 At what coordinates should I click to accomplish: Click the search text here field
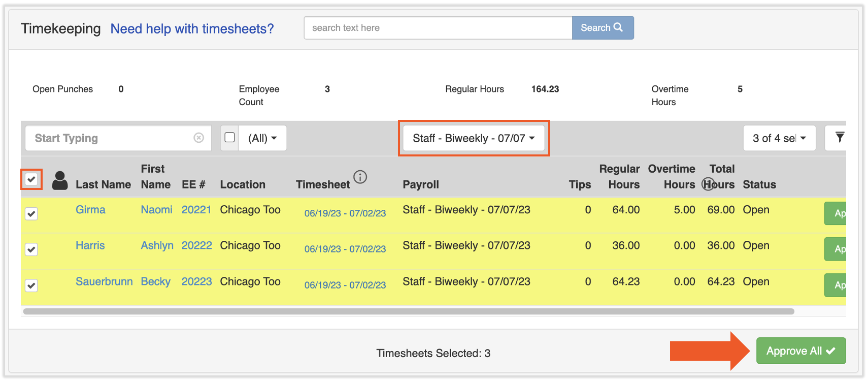438,28
